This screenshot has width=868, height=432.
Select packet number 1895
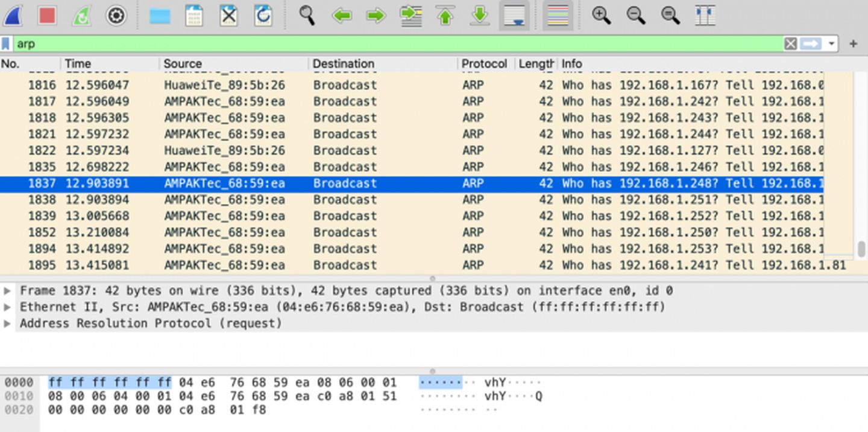(428, 265)
